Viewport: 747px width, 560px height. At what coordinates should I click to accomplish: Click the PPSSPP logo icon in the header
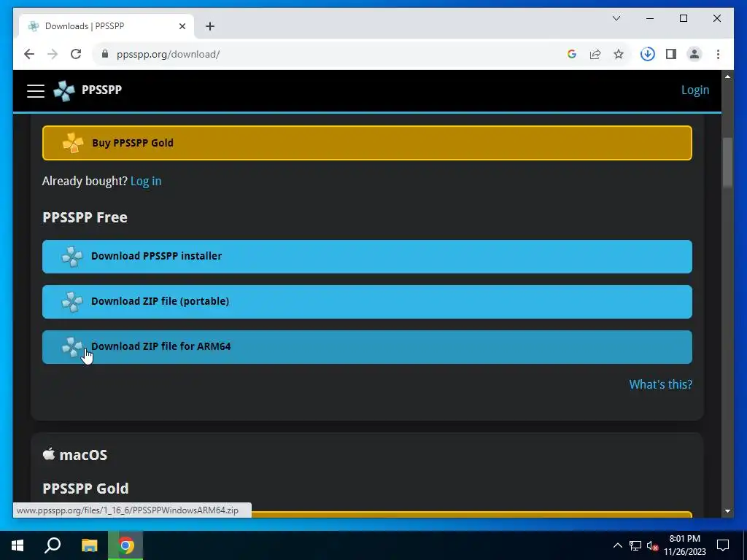pyautogui.click(x=64, y=90)
